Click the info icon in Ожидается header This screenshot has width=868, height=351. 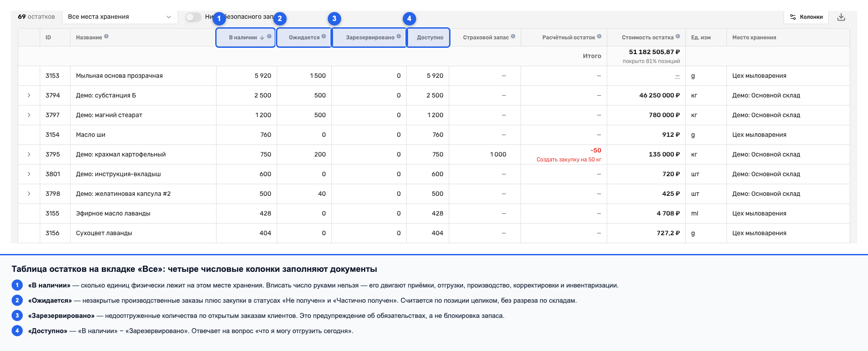pyautogui.click(x=324, y=37)
